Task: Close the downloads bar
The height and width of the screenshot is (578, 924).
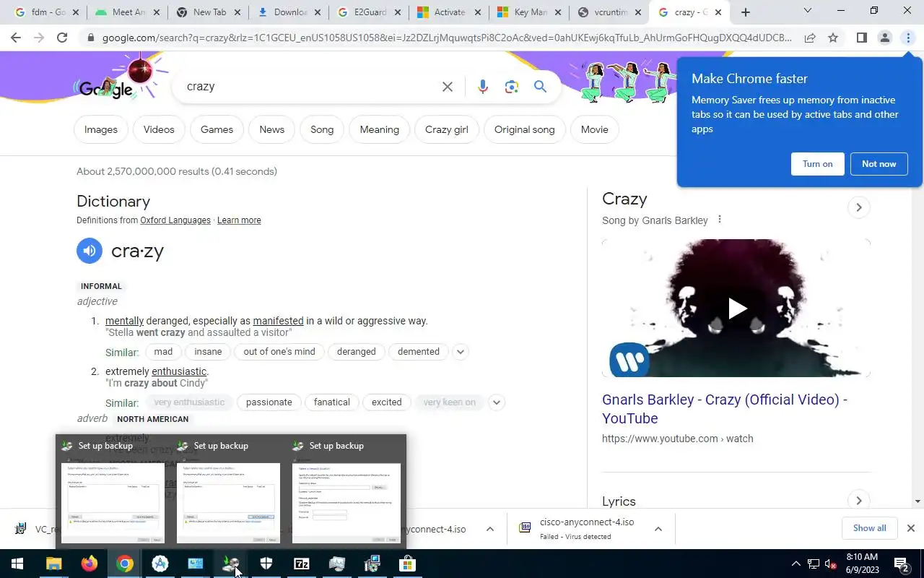Action: pos(911,528)
